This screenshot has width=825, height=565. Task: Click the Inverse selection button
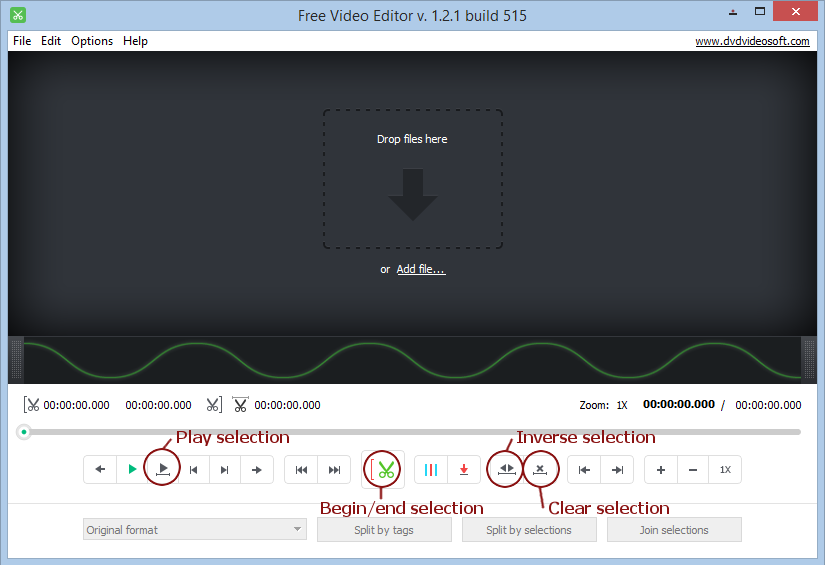click(x=506, y=469)
